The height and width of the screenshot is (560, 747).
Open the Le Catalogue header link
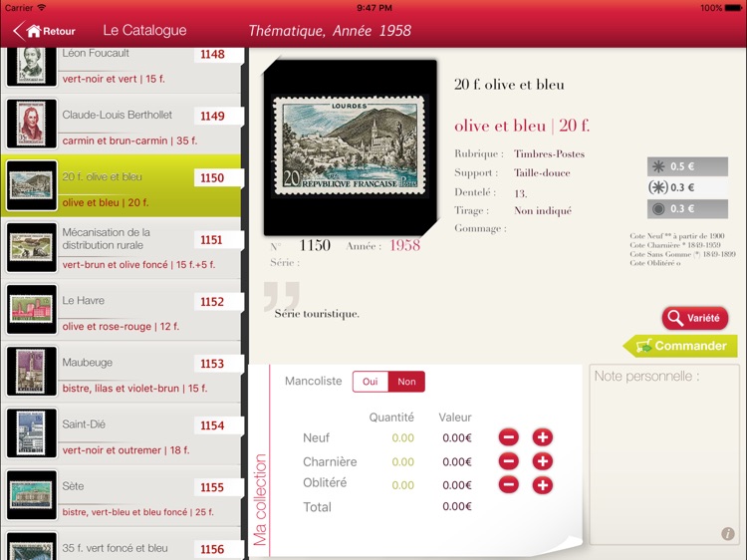click(144, 30)
